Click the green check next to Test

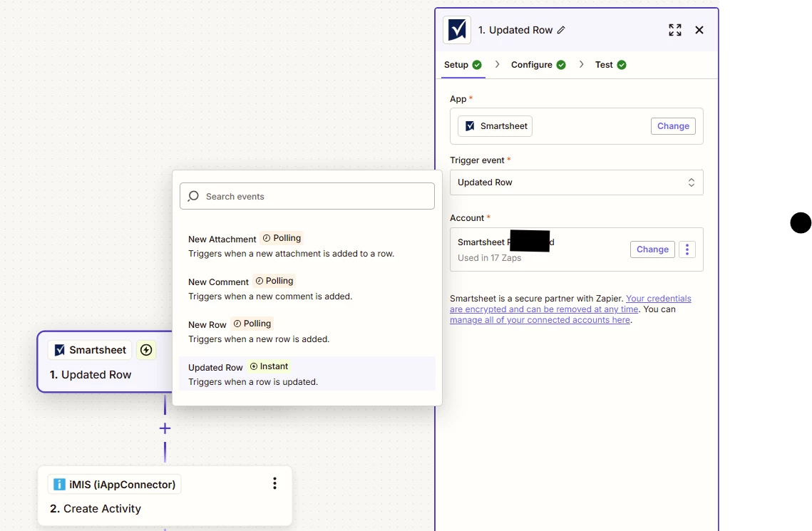coord(622,65)
